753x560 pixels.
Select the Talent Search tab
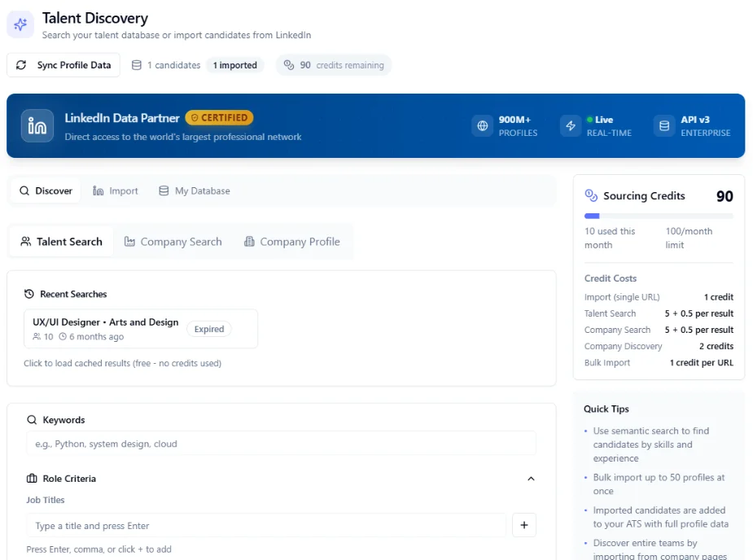62,242
